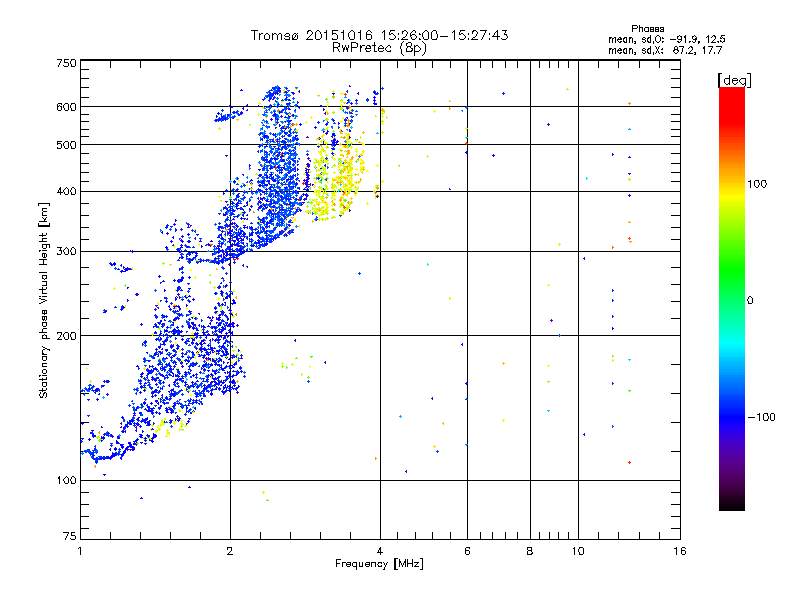Click the y-axis tick label '400'
The image size is (800, 600).
66,192
